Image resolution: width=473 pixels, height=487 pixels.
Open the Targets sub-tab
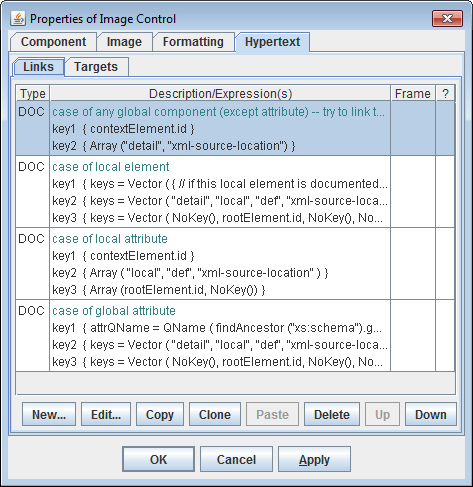click(96, 67)
